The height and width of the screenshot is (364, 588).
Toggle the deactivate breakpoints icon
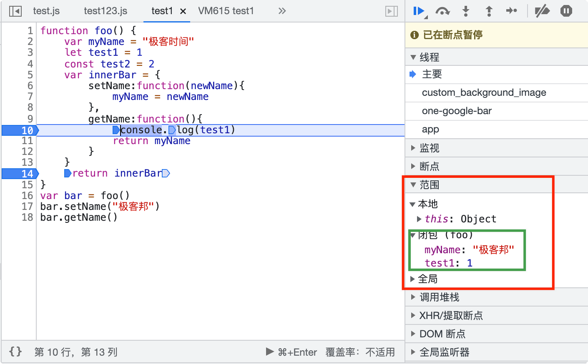[542, 11]
